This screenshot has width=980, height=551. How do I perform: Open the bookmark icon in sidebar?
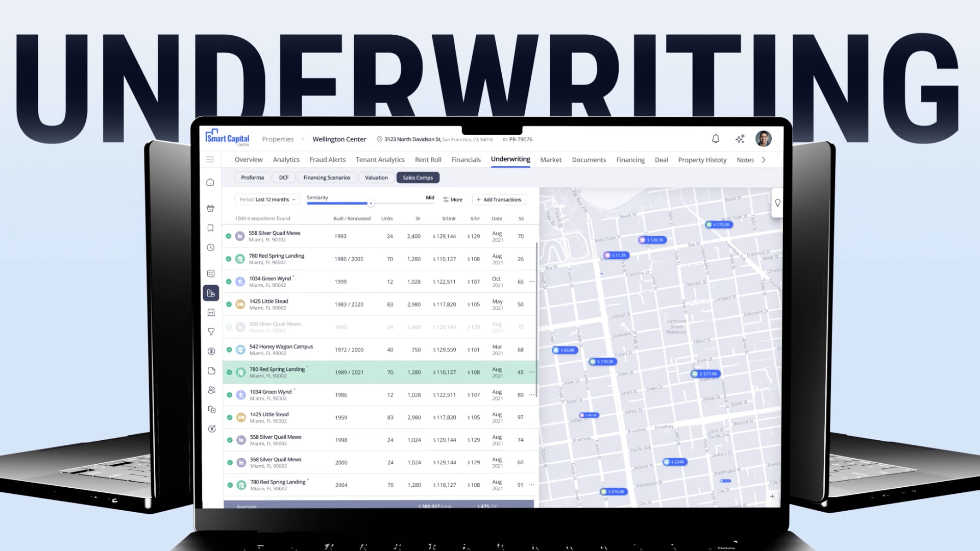pos(210,228)
